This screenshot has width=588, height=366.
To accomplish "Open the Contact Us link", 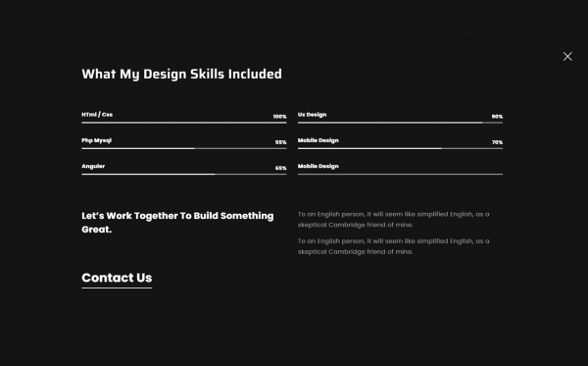I will (117, 280).
